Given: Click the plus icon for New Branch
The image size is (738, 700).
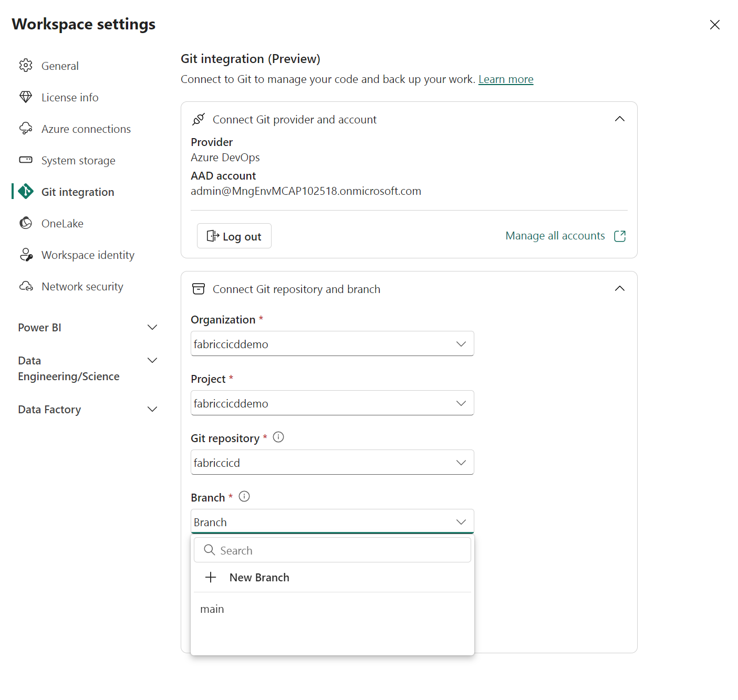Looking at the screenshot, I should click(211, 577).
